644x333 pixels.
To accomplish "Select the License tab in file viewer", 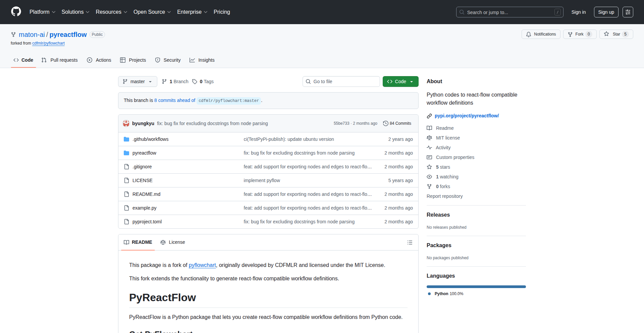I will [x=173, y=242].
